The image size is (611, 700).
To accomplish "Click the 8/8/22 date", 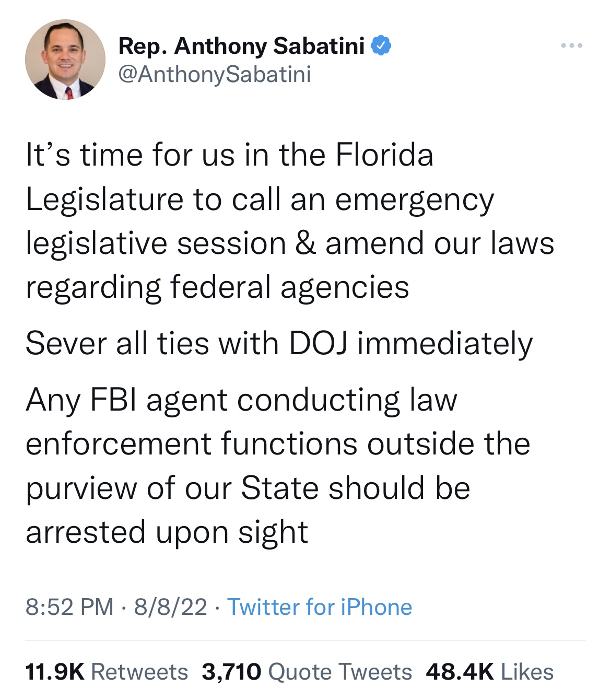I will (x=170, y=607).
